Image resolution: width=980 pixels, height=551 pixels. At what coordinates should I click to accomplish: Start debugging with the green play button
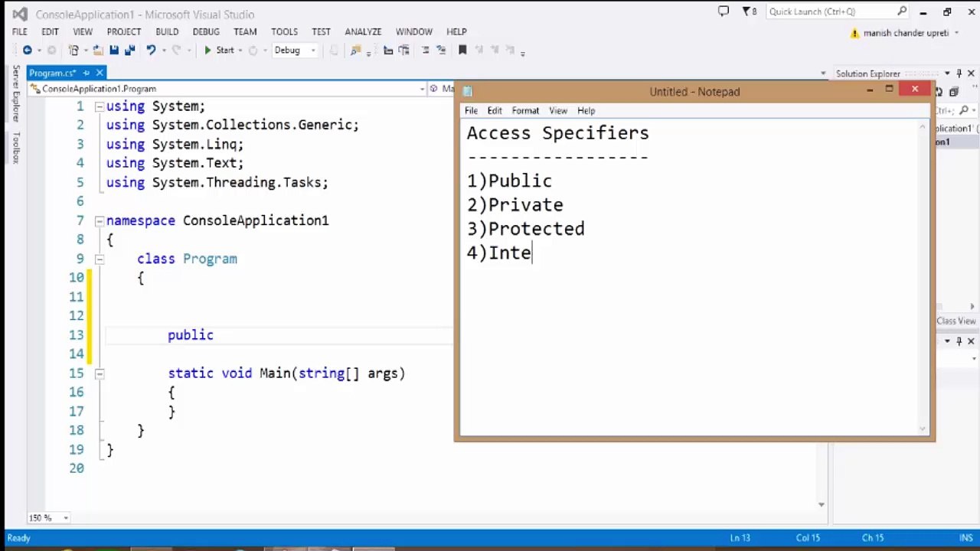click(207, 51)
